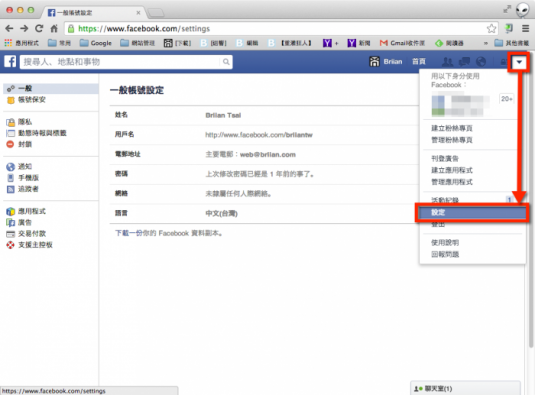Click the browser back arrow
The image size is (535, 395).
pos(9,29)
